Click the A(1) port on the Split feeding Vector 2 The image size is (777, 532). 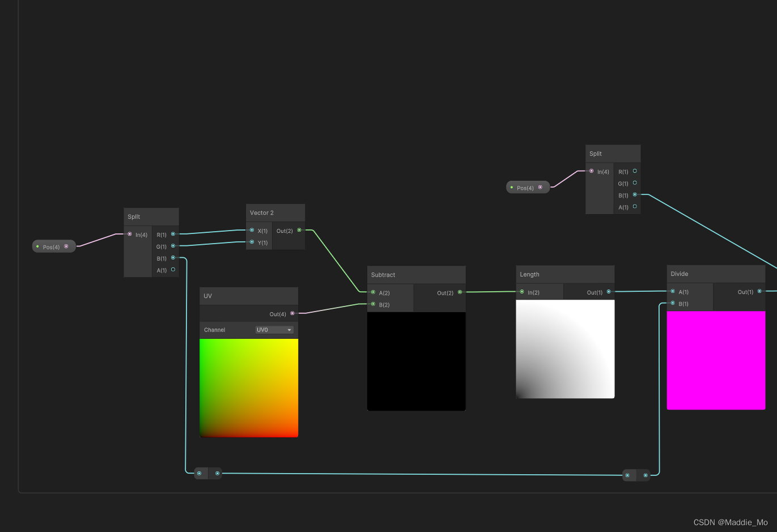[173, 270]
